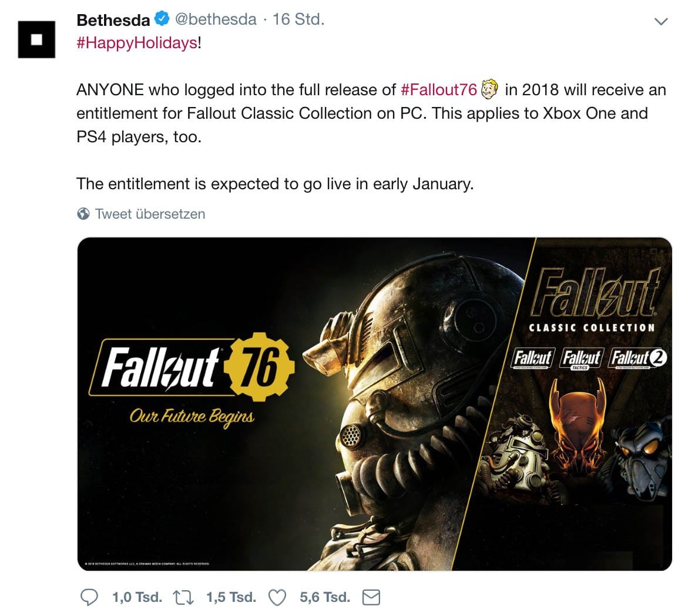Click the reply speech bubble icon
The image size is (685, 616).
tap(89, 598)
